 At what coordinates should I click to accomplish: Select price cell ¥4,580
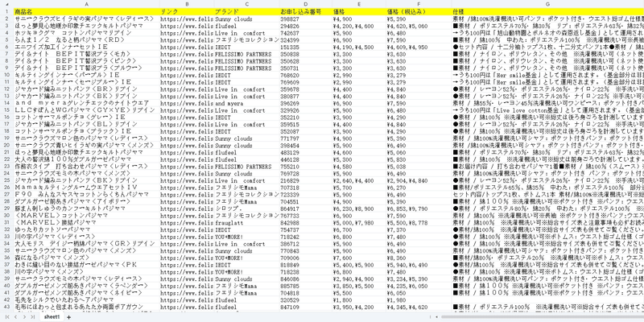click(359, 167)
